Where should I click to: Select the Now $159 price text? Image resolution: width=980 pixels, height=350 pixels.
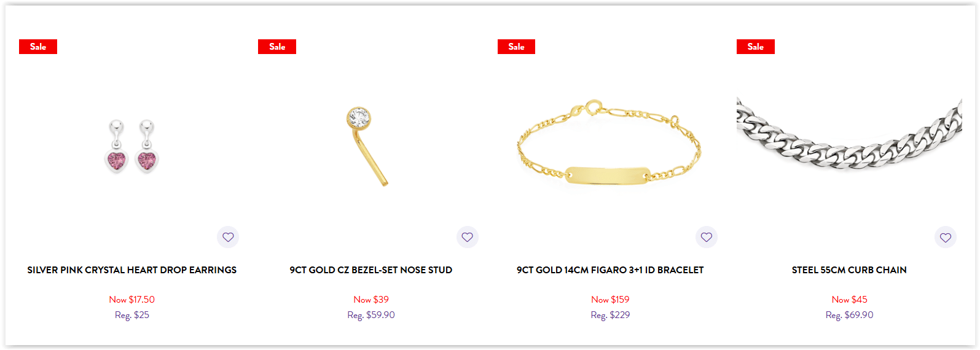[x=610, y=300]
